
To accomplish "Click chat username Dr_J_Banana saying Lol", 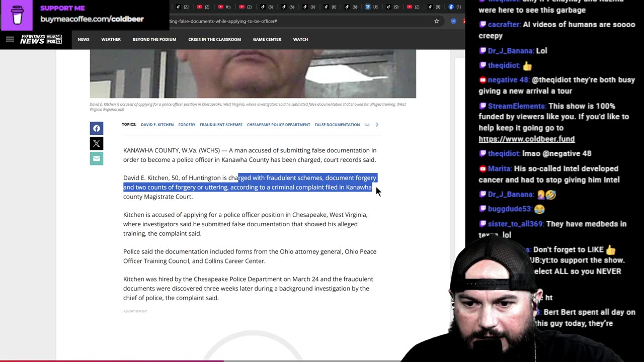I will point(510,51).
